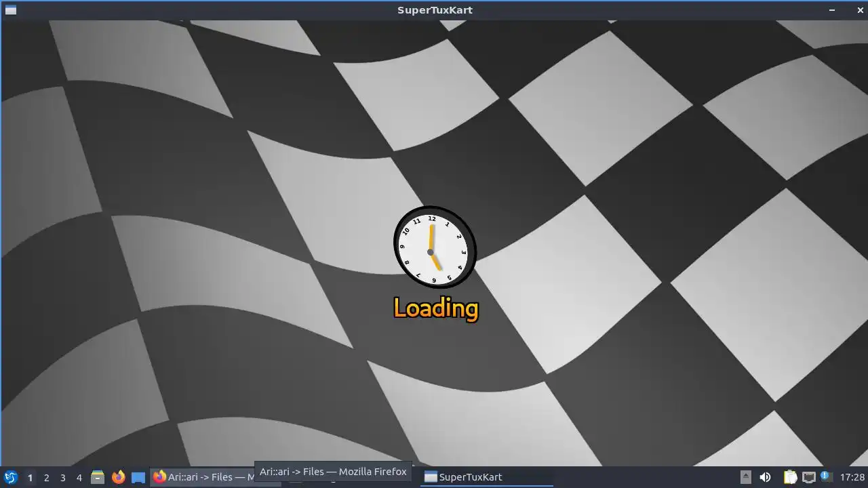
Task: Click the loading clock graphic
Action: pyautogui.click(x=435, y=247)
